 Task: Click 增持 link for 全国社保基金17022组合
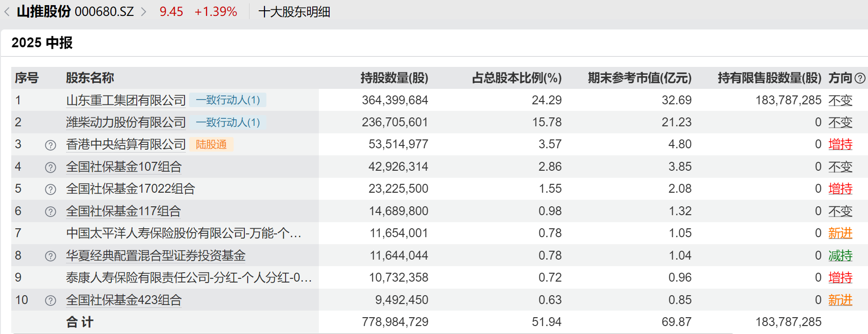(x=840, y=189)
